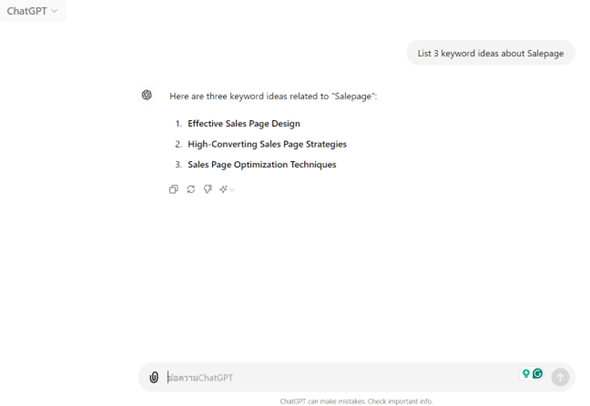Image resolution: width=590 pixels, height=406 pixels.
Task: Click "High-Converting Sales Page Strategies" list item
Action: point(267,144)
